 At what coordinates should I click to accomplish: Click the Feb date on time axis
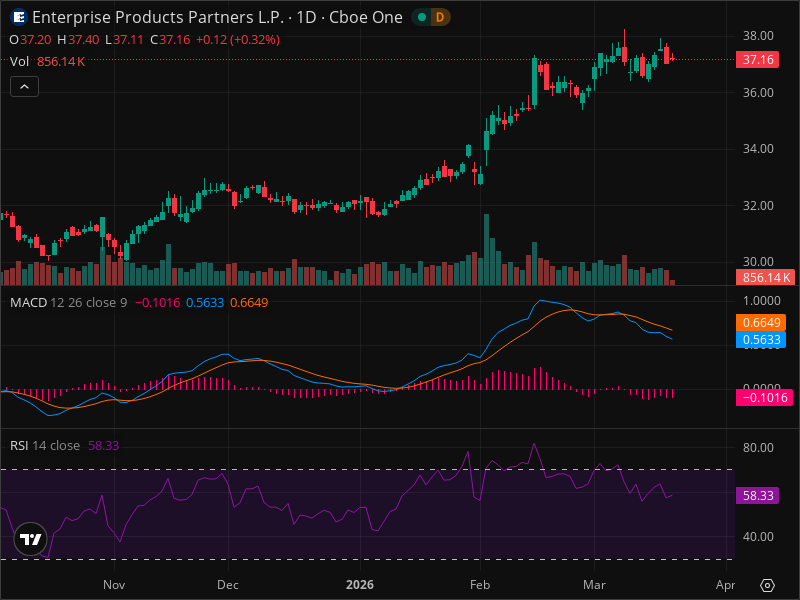pos(480,585)
